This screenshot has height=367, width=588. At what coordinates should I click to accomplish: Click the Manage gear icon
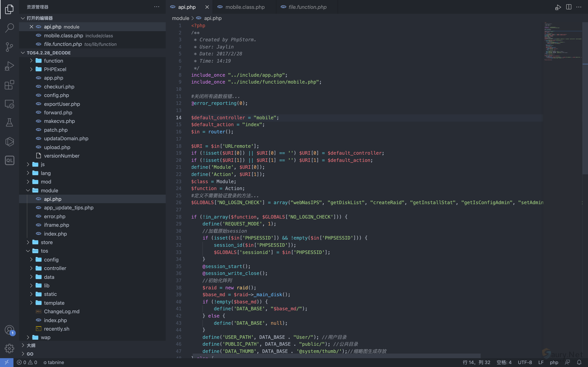9,348
